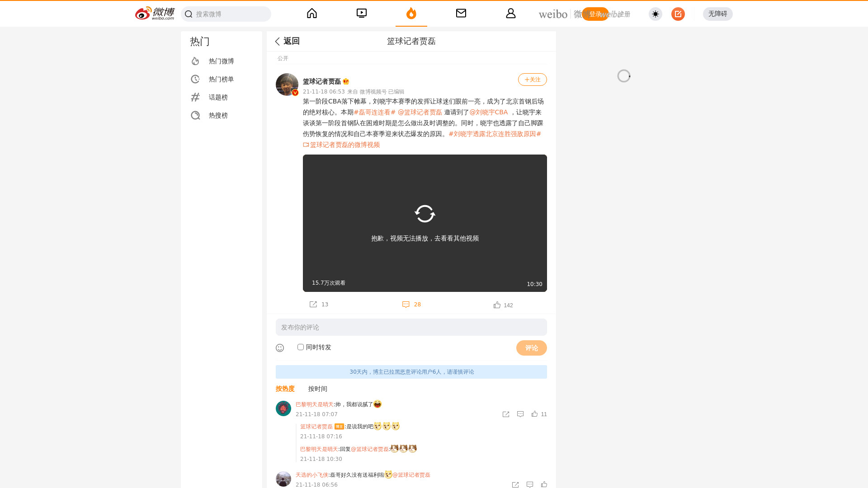The height and width of the screenshot is (488, 868).
Task: Sort comments by 按热度
Action: [285, 389]
